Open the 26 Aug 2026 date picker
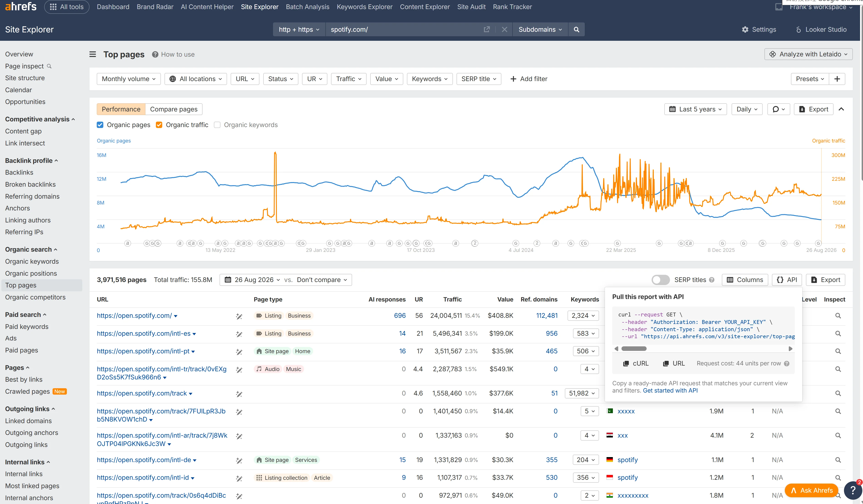The height and width of the screenshot is (504, 863). point(252,280)
